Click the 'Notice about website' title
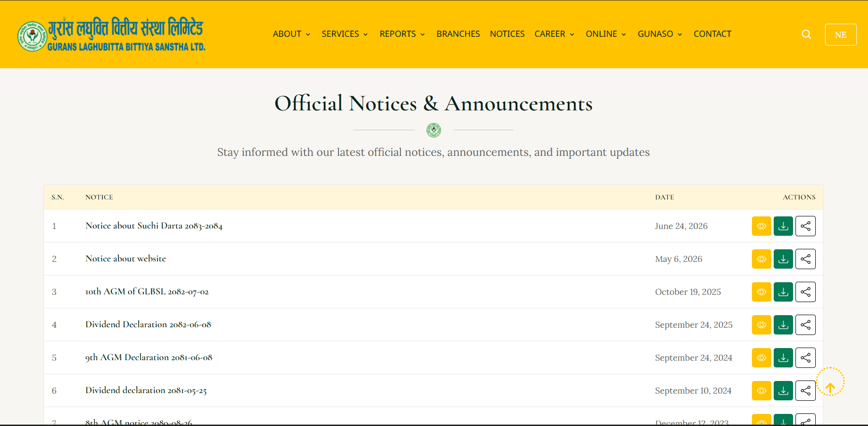The height and width of the screenshot is (426, 868). tap(126, 259)
